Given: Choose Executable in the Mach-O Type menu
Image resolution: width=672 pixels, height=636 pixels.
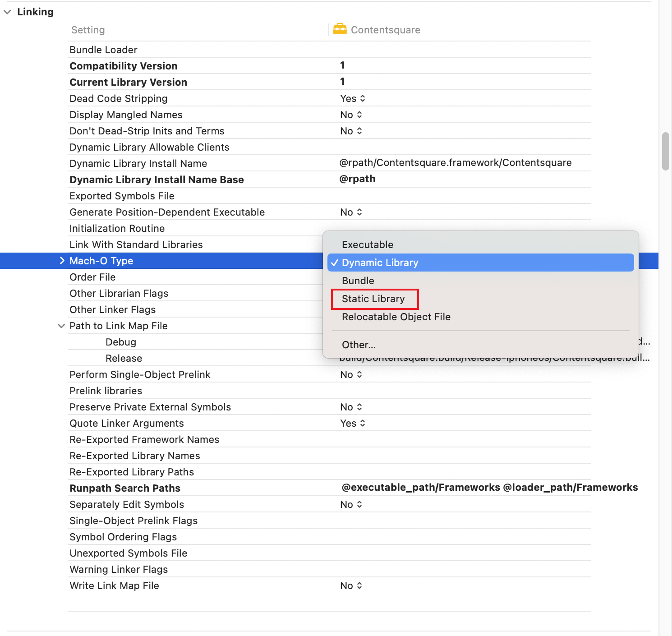Looking at the screenshot, I should [x=367, y=244].
